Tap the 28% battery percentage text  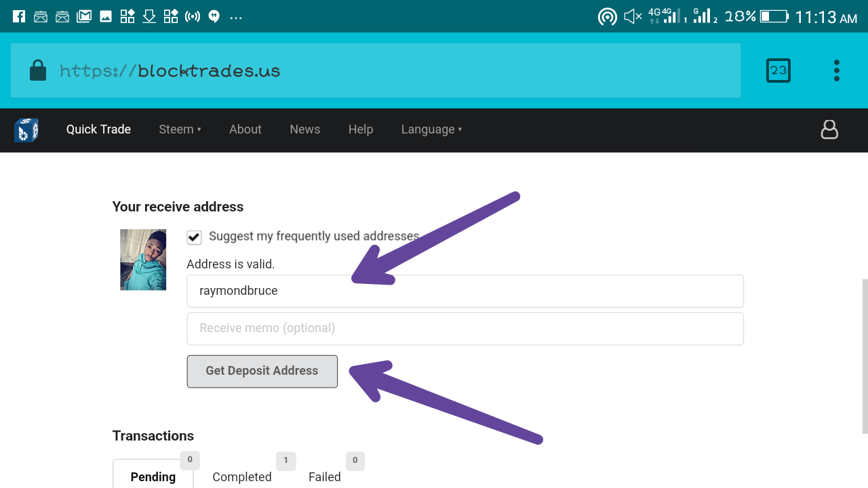tap(740, 16)
